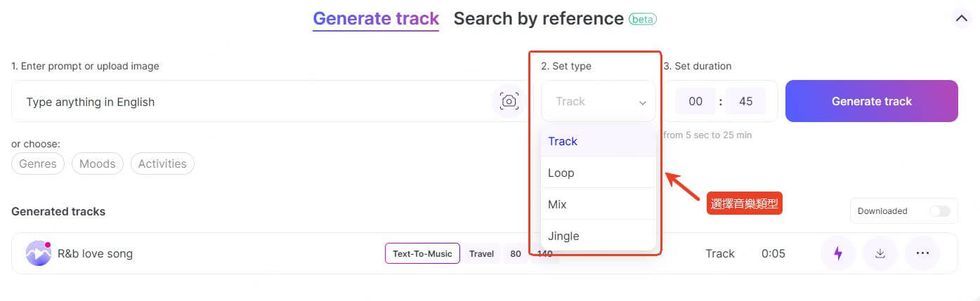Download the R&b love song track
Image resolution: width=980 pixels, height=301 pixels.
point(880,253)
